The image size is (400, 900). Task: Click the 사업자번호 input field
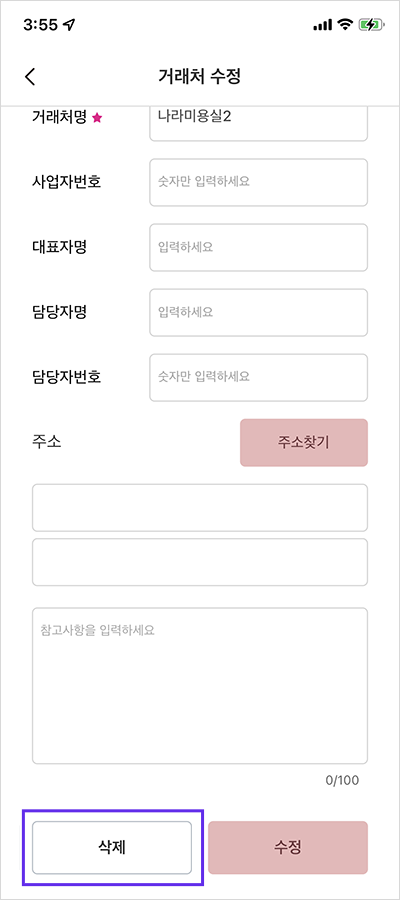click(x=258, y=183)
